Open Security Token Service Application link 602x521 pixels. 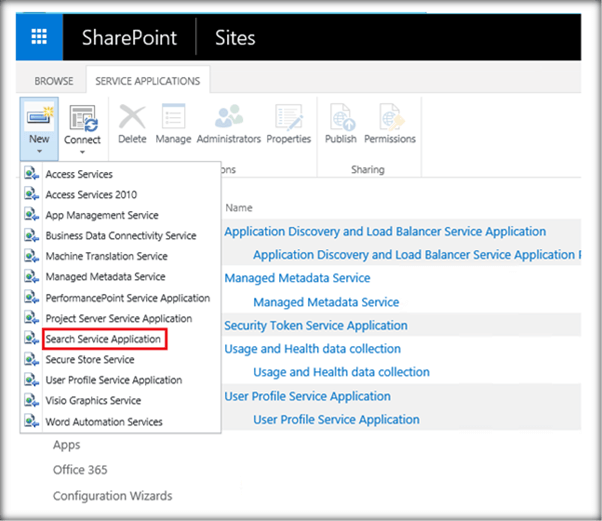(316, 325)
